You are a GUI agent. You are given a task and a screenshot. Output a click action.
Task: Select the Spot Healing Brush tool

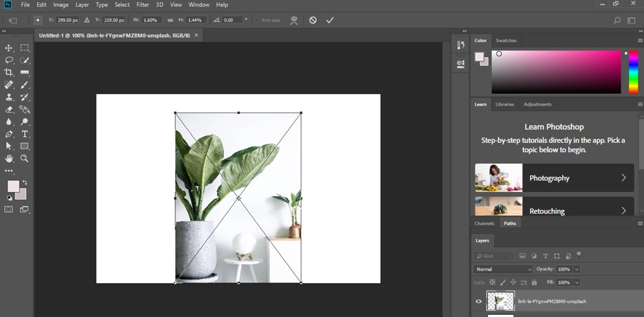pos(8,85)
